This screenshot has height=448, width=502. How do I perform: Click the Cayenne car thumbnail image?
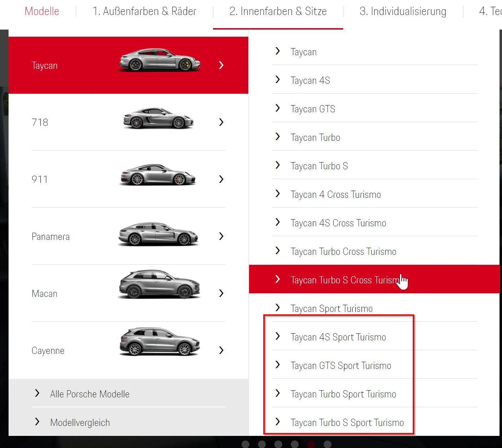tap(159, 341)
